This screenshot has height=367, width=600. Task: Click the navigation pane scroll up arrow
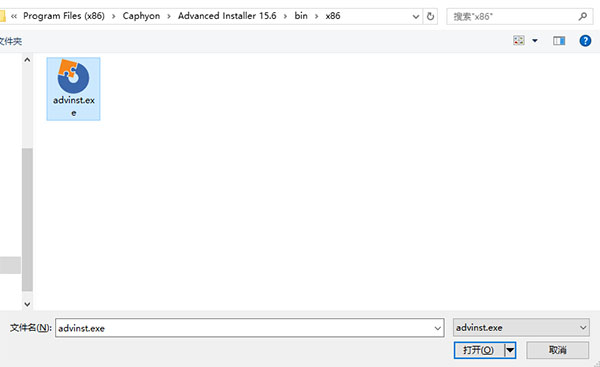tap(27, 60)
